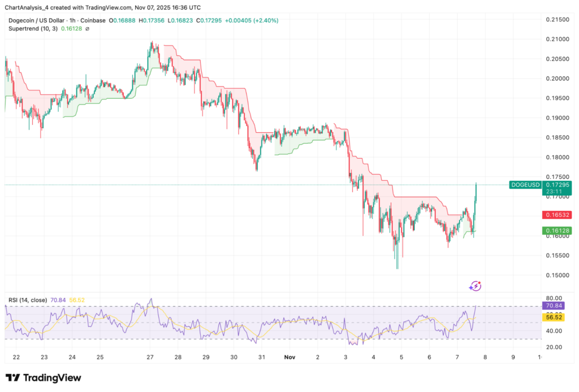Click the TradingView logo
Viewport: 579px width, 392px height.
[44, 378]
